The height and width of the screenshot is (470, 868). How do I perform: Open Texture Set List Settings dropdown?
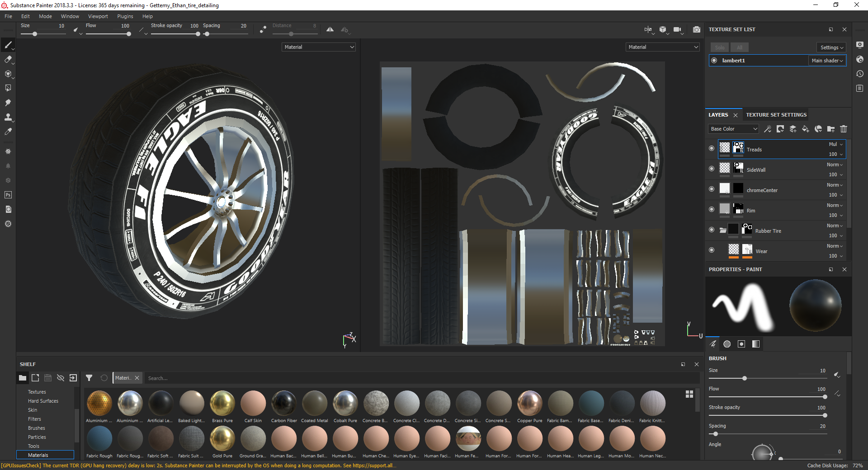click(x=831, y=47)
